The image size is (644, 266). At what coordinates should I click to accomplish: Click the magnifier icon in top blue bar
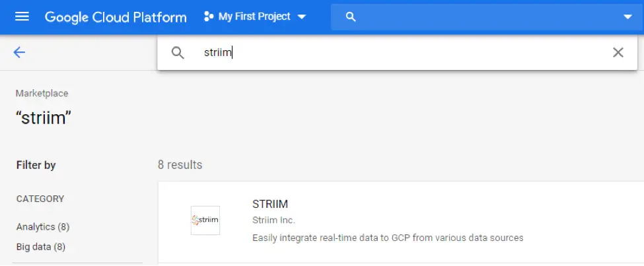click(x=351, y=17)
